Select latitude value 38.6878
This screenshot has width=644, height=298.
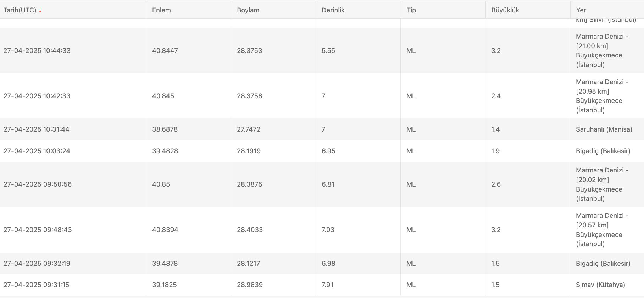click(x=165, y=129)
